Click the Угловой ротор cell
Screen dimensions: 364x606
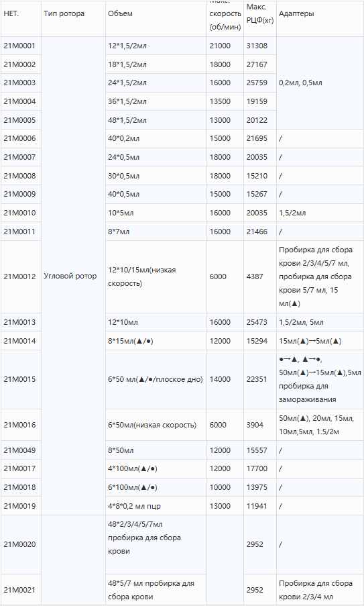pyautogui.click(x=70, y=276)
